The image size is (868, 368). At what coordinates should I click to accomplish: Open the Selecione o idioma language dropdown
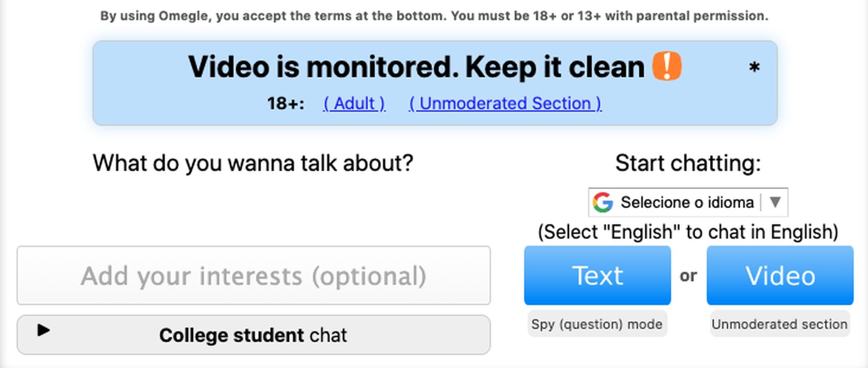point(688,202)
